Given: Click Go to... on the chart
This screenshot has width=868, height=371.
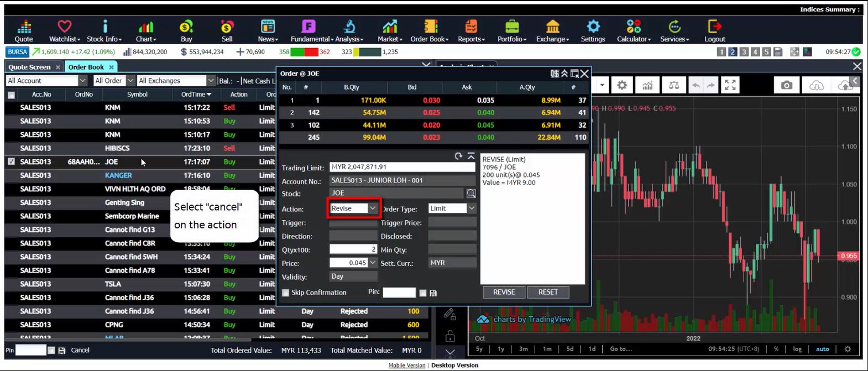Looking at the screenshot, I should pos(621,349).
